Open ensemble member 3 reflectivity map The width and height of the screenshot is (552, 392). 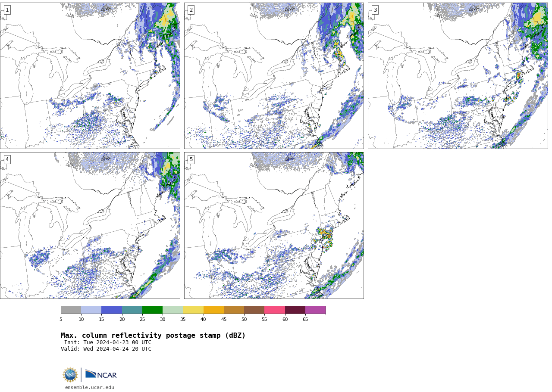(458, 76)
